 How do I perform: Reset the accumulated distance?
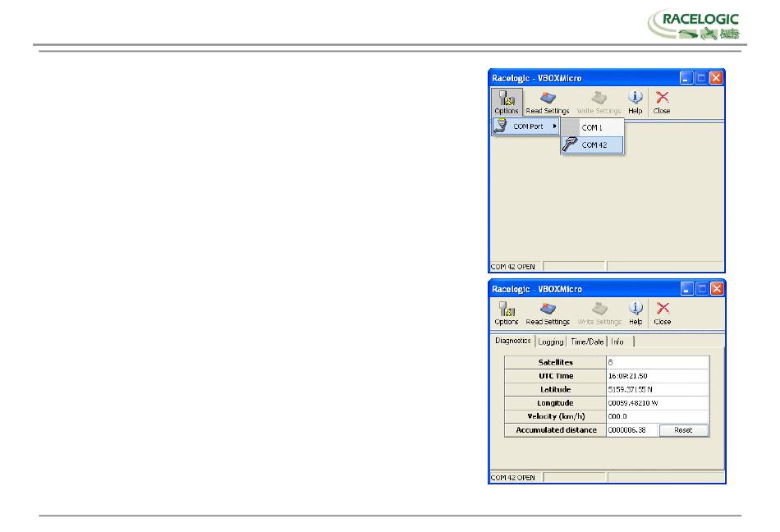(x=683, y=430)
